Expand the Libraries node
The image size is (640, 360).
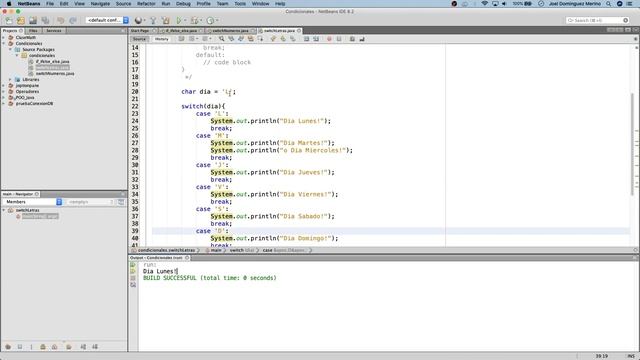pyautogui.click(x=11, y=80)
